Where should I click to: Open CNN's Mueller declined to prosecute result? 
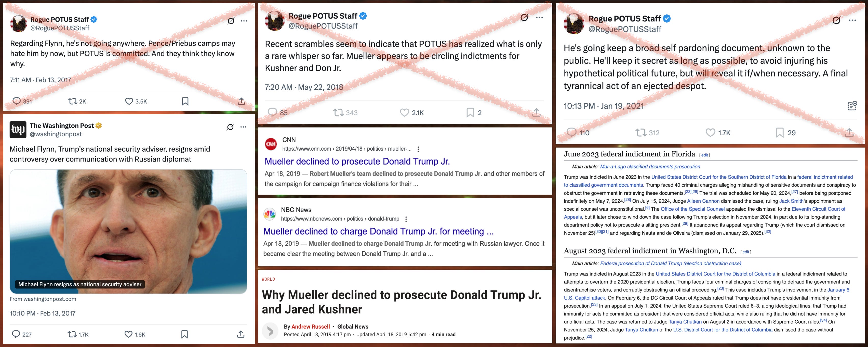click(x=357, y=161)
